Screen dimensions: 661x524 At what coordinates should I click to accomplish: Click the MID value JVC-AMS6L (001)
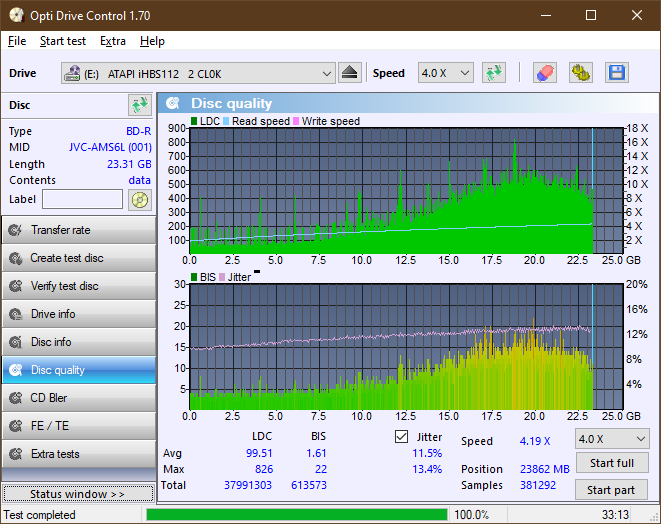pyautogui.click(x=110, y=148)
